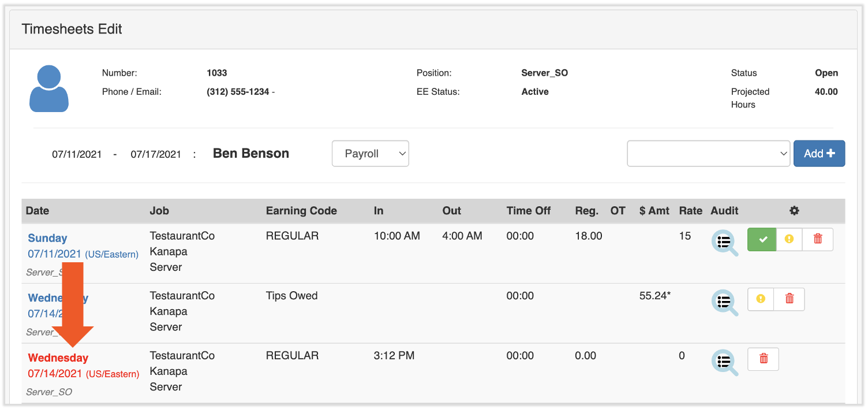Click the Ben Benson employee name
Viewport: 868px width, 409px height.
250,153
